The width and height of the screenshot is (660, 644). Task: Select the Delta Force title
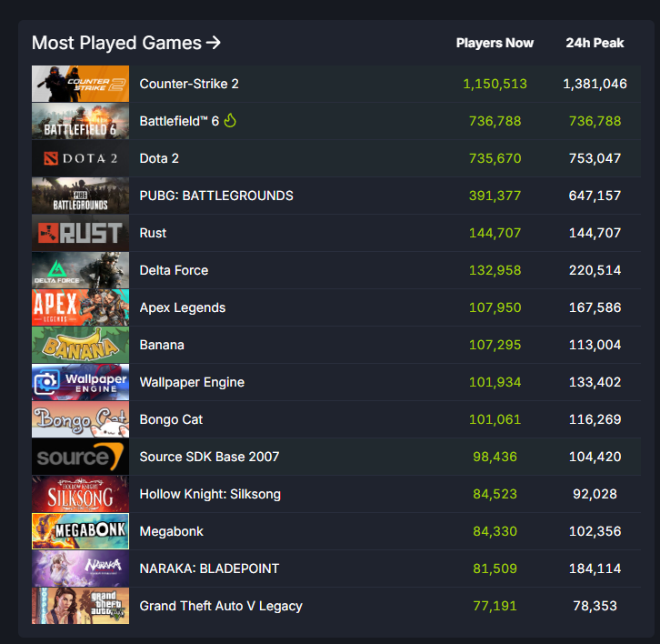pos(174,270)
